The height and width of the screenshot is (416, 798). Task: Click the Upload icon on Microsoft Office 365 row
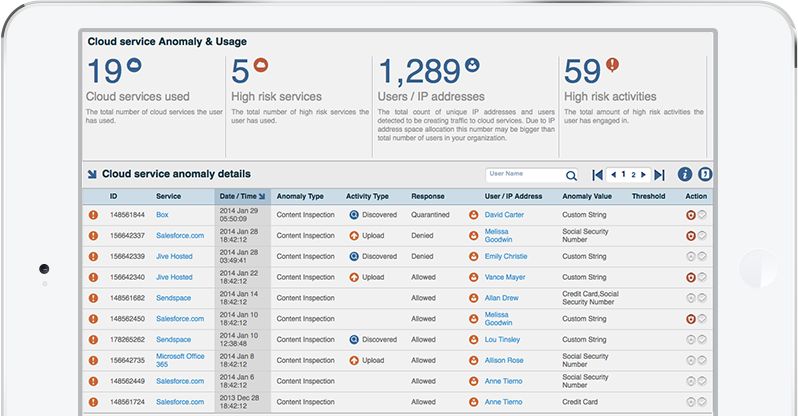354,360
